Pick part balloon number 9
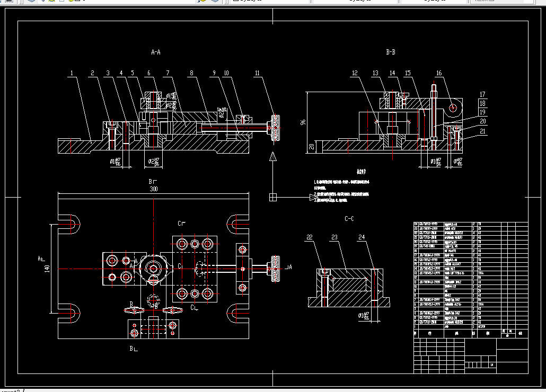The height and width of the screenshot is (392, 546). (x=214, y=73)
